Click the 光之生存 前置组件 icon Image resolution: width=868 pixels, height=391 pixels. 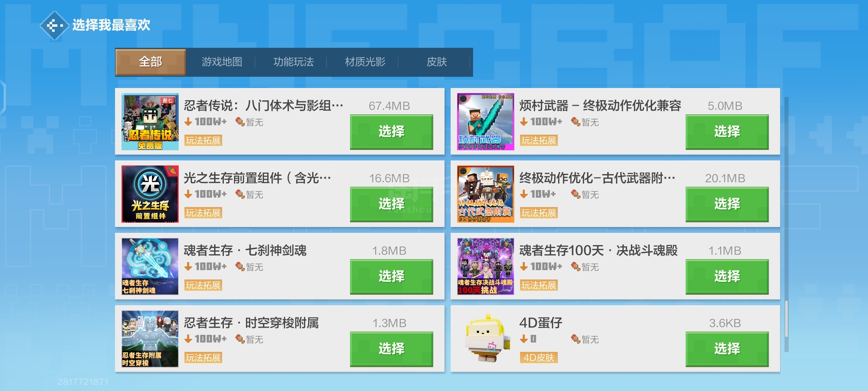coord(150,194)
